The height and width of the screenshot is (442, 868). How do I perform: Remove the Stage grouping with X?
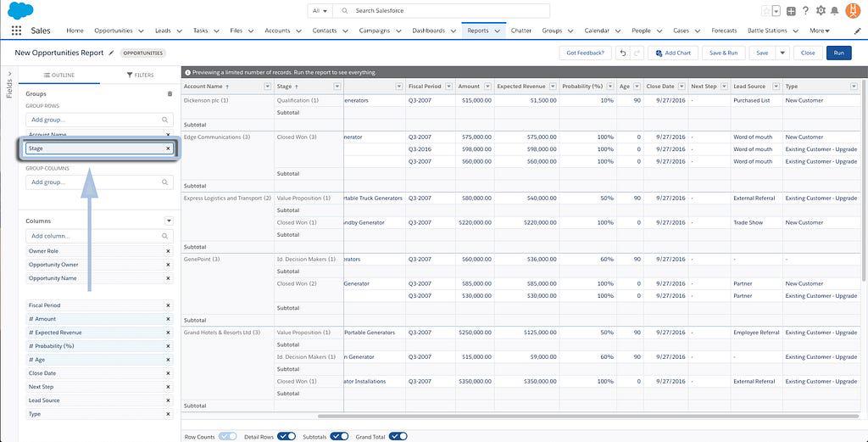click(x=168, y=148)
